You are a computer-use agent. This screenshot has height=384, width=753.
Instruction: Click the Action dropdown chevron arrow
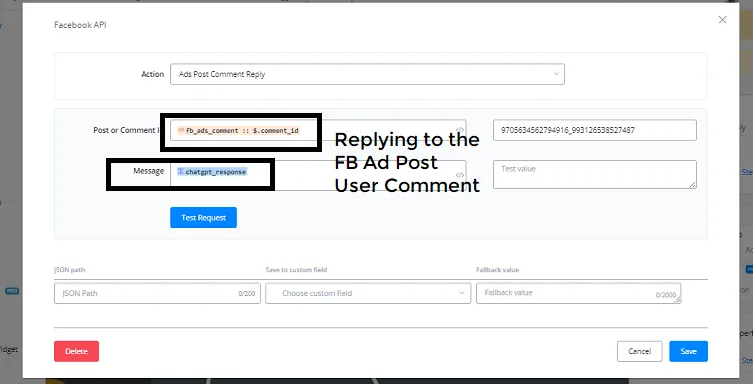pyautogui.click(x=556, y=74)
